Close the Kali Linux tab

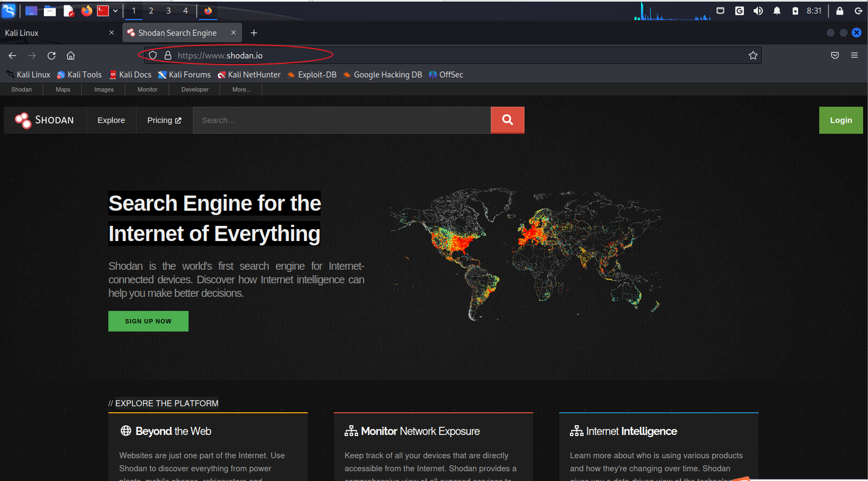(x=112, y=32)
